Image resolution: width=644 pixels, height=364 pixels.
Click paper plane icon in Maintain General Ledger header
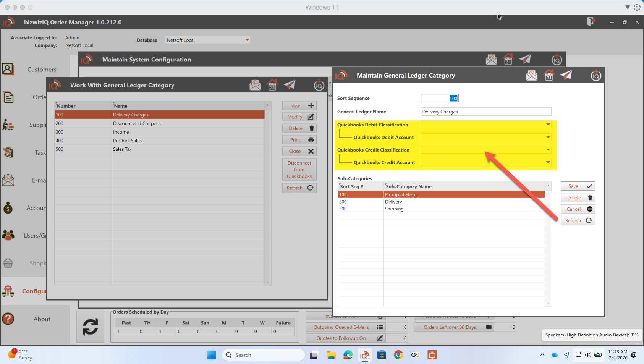coord(566,76)
